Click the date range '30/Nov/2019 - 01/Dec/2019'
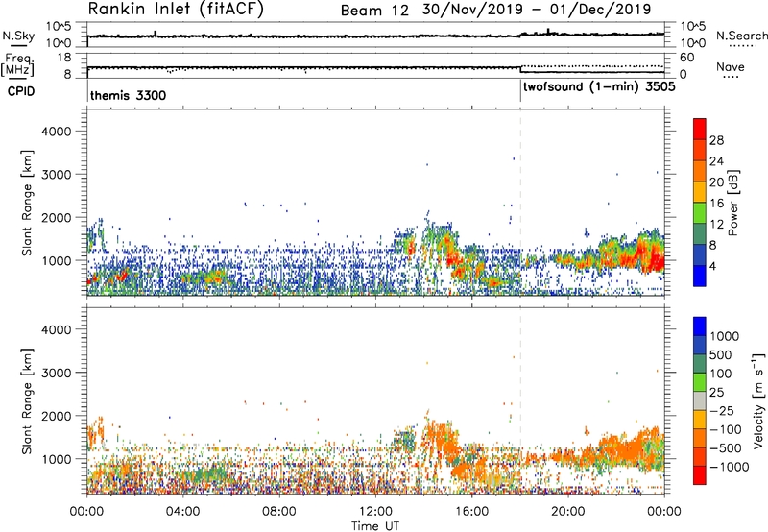Image resolution: width=768 pixels, height=532 pixels. pyautogui.click(x=537, y=10)
